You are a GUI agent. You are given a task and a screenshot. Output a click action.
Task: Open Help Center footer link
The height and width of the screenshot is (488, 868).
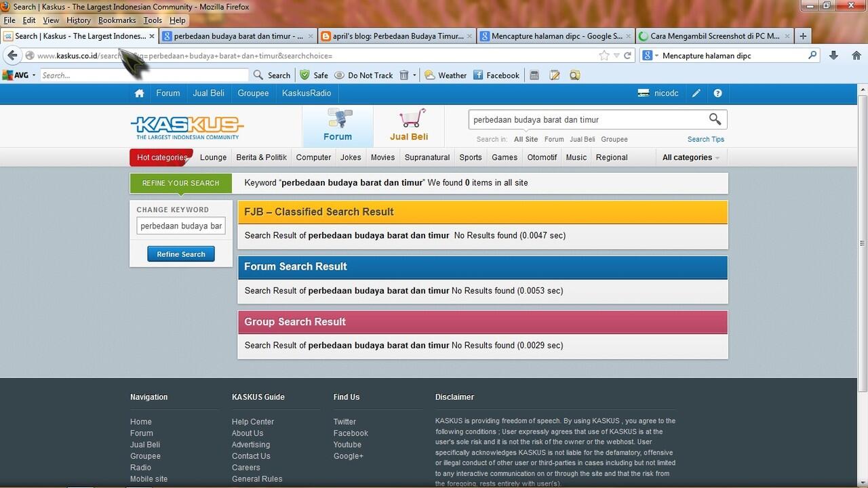pyautogui.click(x=252, y=422)
